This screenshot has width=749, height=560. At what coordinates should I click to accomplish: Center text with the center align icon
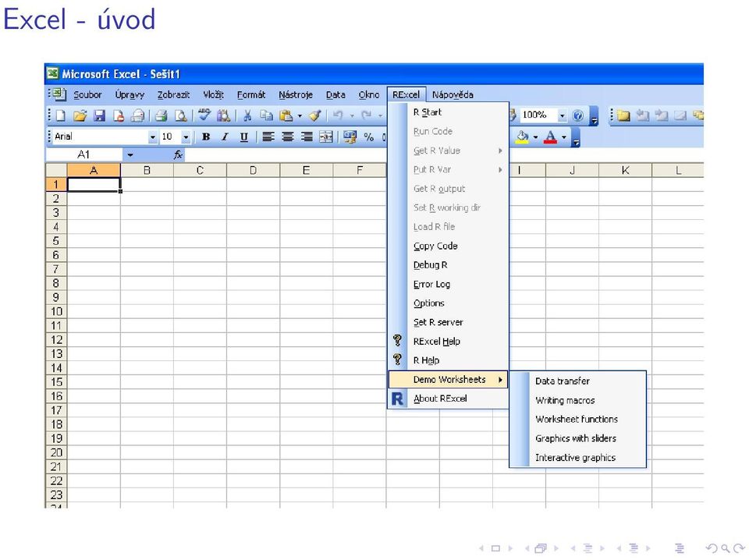point(288,136)
